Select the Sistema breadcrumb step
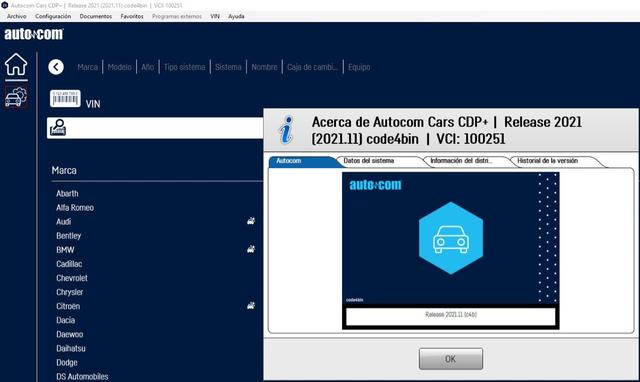640x382 pixels. click(228, 67)
